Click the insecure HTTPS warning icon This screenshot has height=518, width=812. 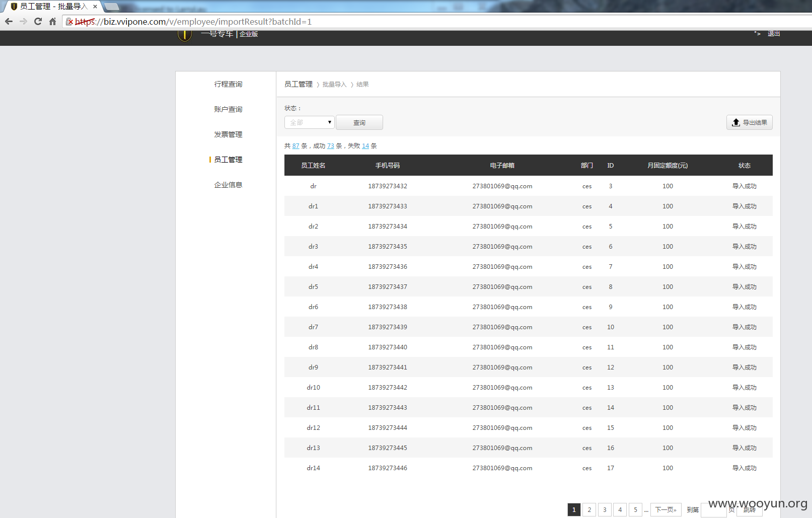69,22
